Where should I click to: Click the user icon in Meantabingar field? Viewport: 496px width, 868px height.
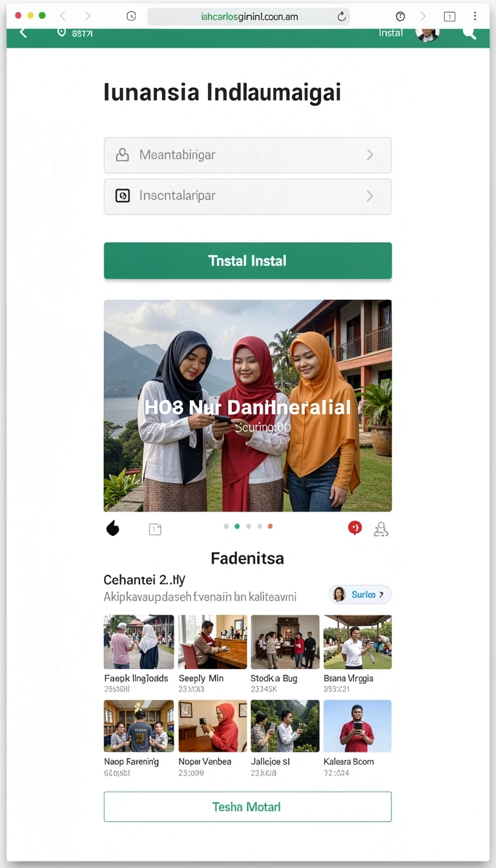(122, 155)
